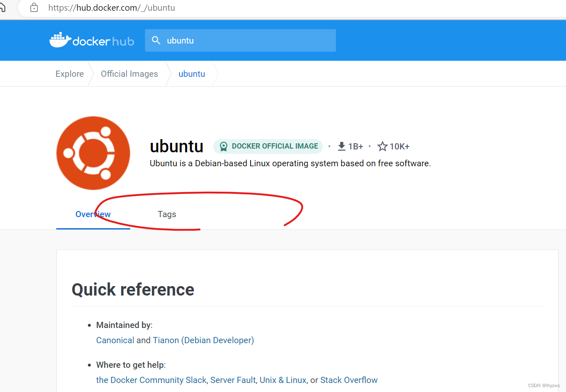Screen dimensions: 566x392
Task: Switch to the Overview tab
Action: point(93,214)
